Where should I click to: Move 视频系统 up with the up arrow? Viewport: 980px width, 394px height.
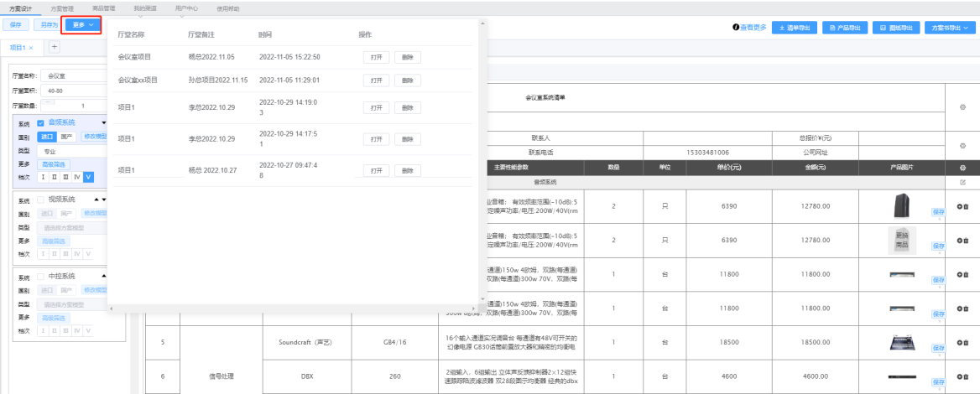(96, 200)
